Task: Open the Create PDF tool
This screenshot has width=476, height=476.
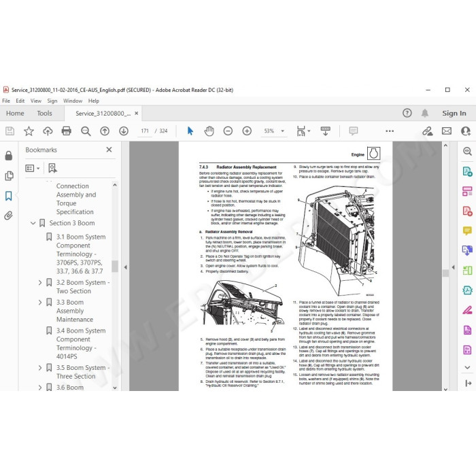Action: [x=467, y=211]
